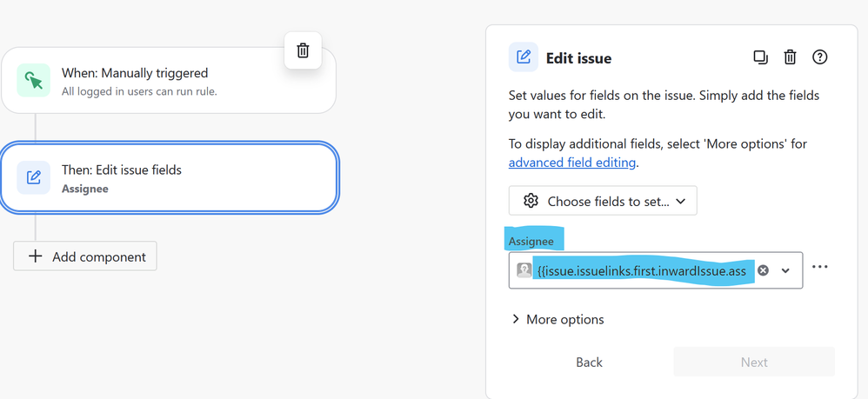Select the When: Manually triggered card

point(169,81)
